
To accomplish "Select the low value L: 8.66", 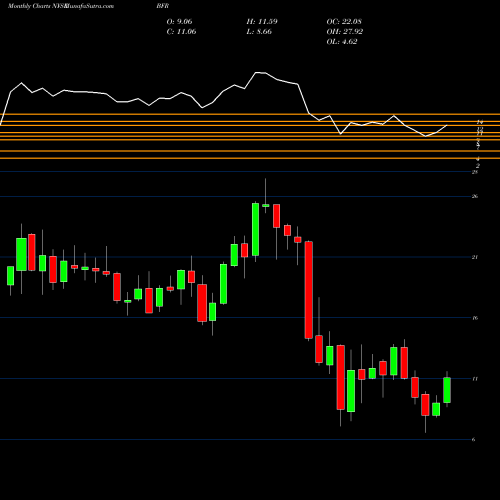I will pyautogui.click(x=259, y=31).
